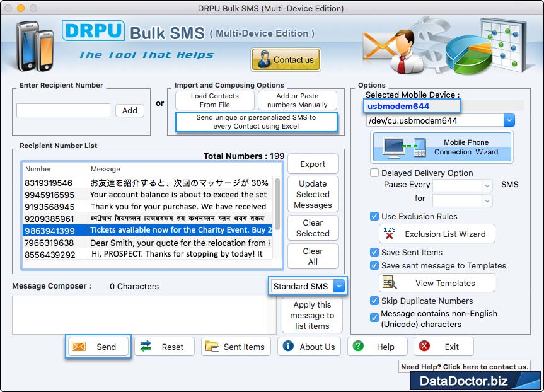Toggle Save sent message to Templates checkbox

click(x=374, y=266)
